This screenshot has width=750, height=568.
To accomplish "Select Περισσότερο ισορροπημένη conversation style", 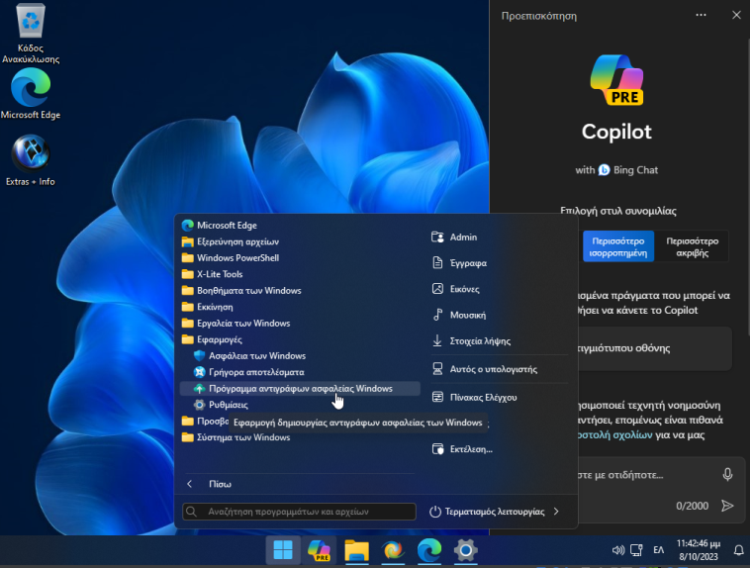I will pyautogui.click(x=618, y=246).
